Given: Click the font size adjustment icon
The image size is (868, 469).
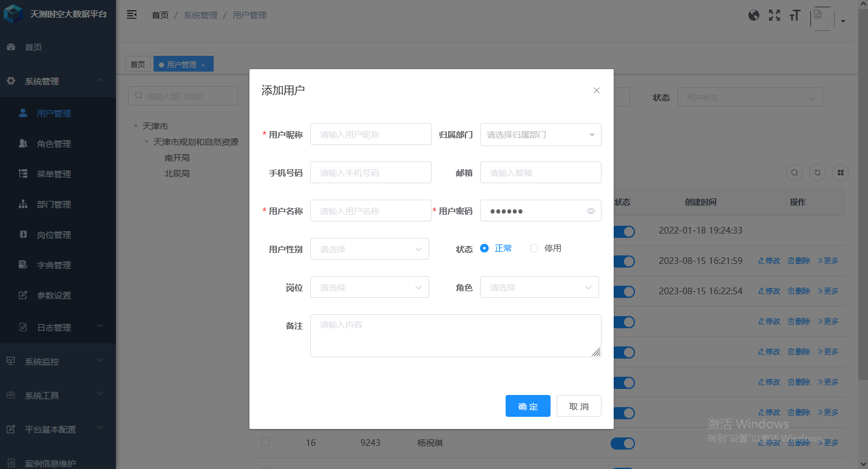Looking at the screenshot, I should coord(795,15).
